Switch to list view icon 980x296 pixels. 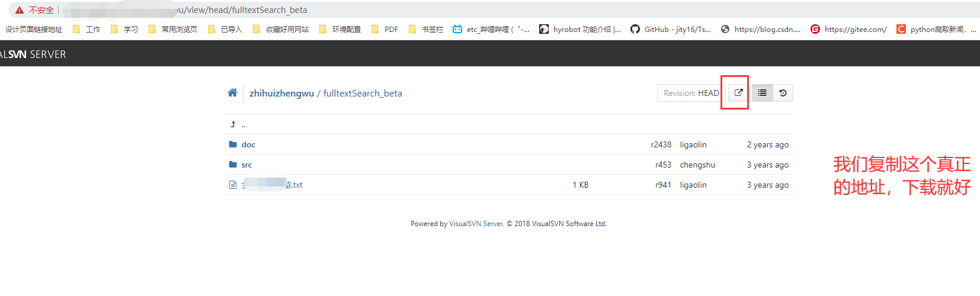click(763, 93)
